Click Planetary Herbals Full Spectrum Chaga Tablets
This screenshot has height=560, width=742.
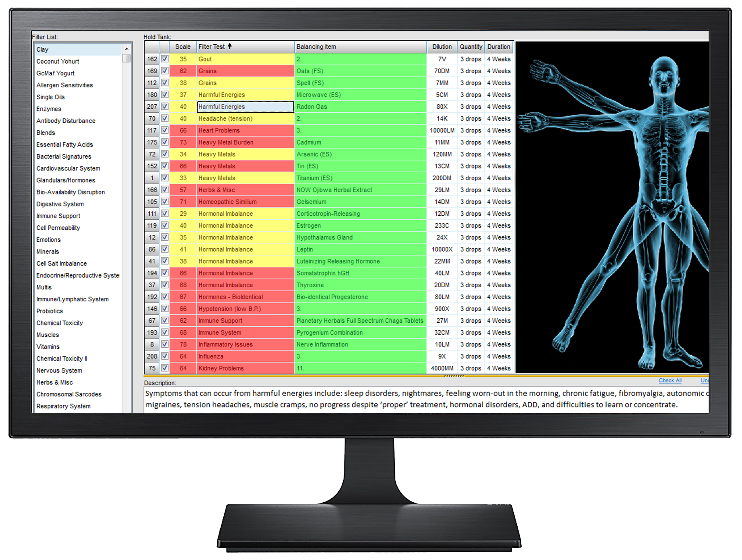pyautogui.click(x=360, y=321)
